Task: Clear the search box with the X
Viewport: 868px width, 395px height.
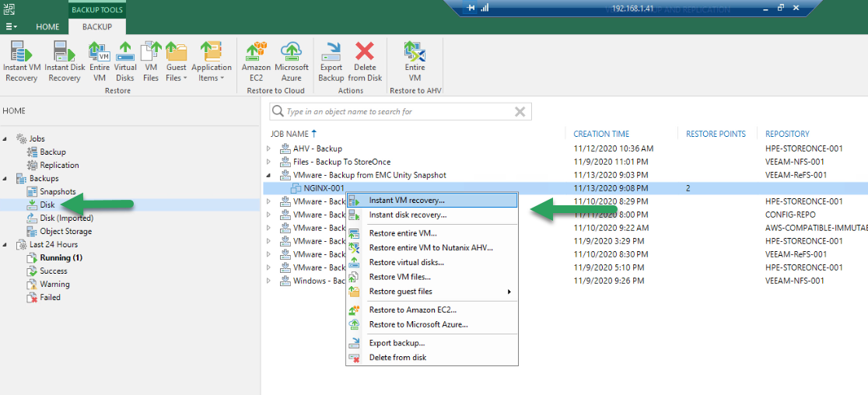Action: [520, 112]
